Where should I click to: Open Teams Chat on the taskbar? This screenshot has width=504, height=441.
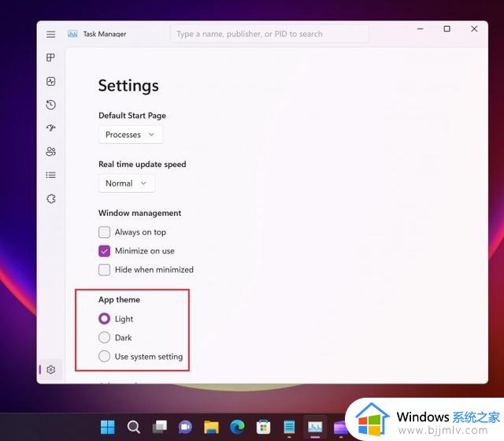pyautogui.click(x=186, y=427)
